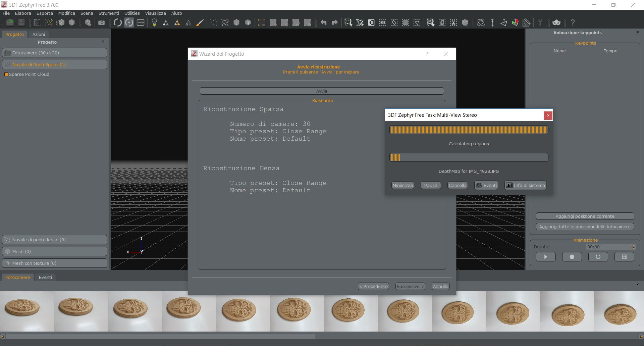644x346 pixels.
Task: Open the Elabora menu
Action: point(23,13)
